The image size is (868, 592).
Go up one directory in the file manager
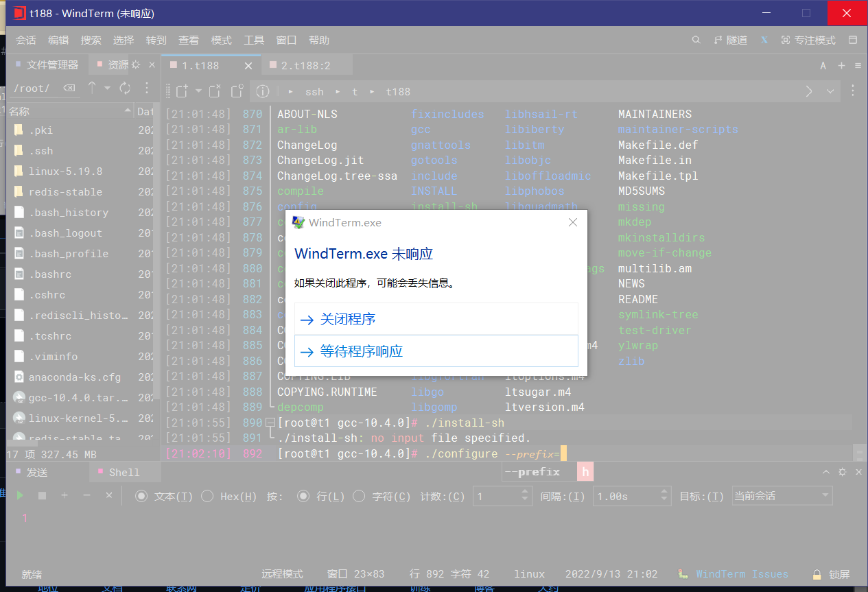point(92,88)
